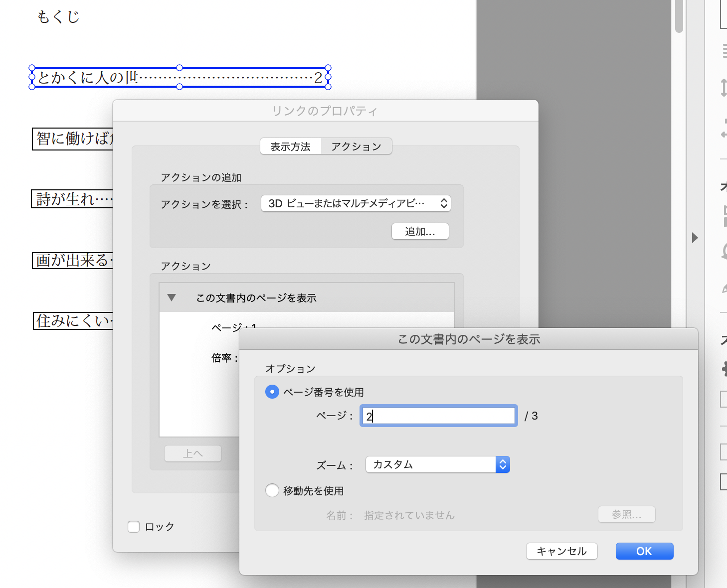Image resolution: width=727 pixels, height=588 pixels.
Task: Select the 移動先を使用 radio button
Action: 272,490
